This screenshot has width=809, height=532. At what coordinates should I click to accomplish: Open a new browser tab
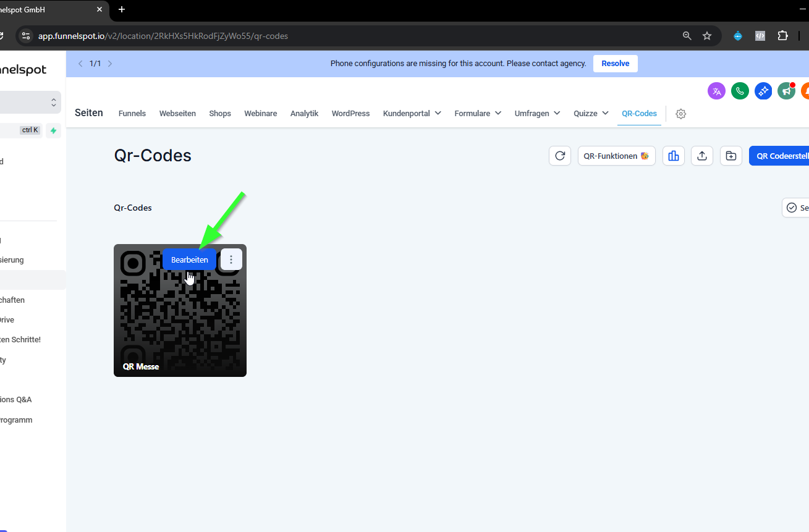coord(122,9)
